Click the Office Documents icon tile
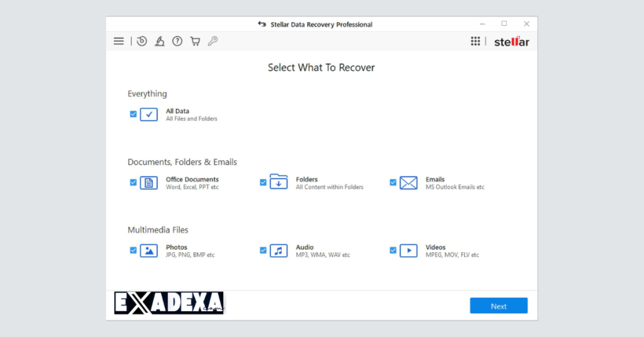 [x=148, y=183]
